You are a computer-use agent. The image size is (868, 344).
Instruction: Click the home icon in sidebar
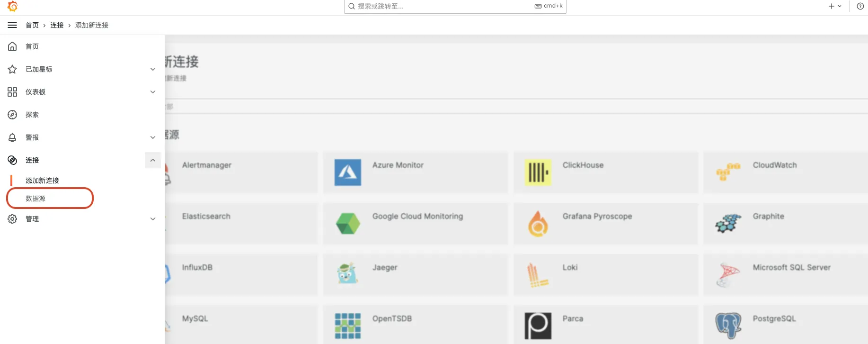[x=12, y=46]
